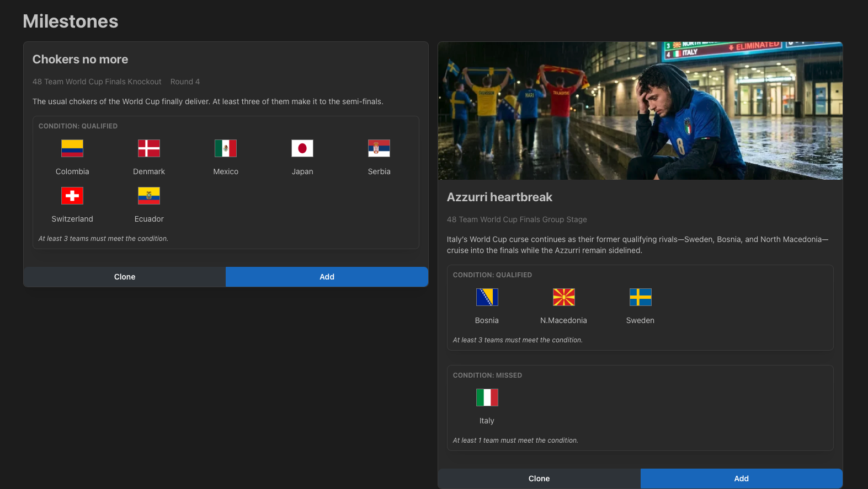Click the Chokers no more title
Viewport: 868px width, 489px height.
point(80,60)
